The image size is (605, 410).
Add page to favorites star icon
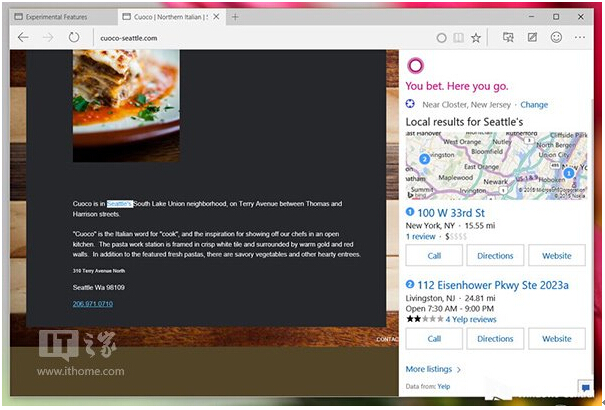coord(476,38)
